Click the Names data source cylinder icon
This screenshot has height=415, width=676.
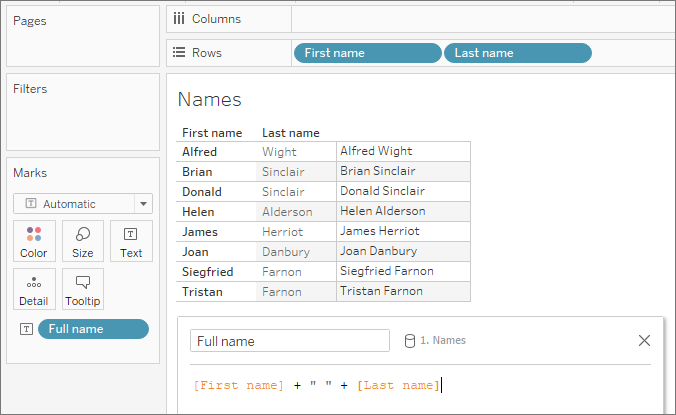pyautogui.click(x=410, y=341)
